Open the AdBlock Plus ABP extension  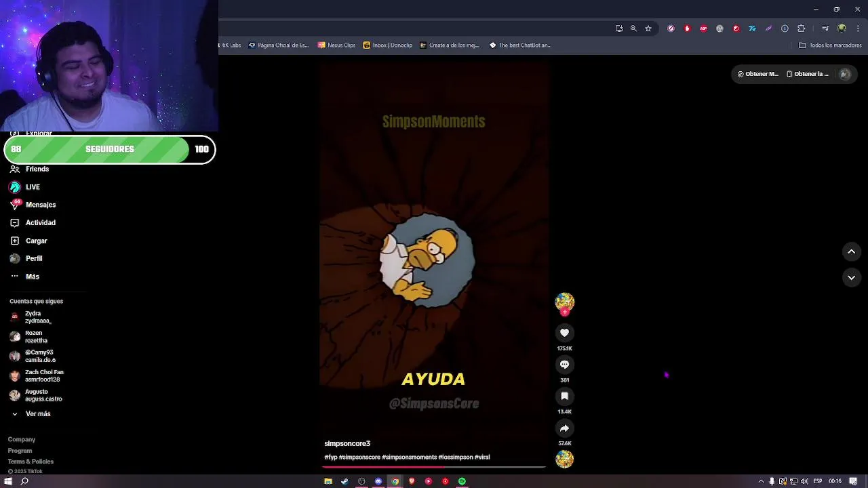tap(703, 28)
